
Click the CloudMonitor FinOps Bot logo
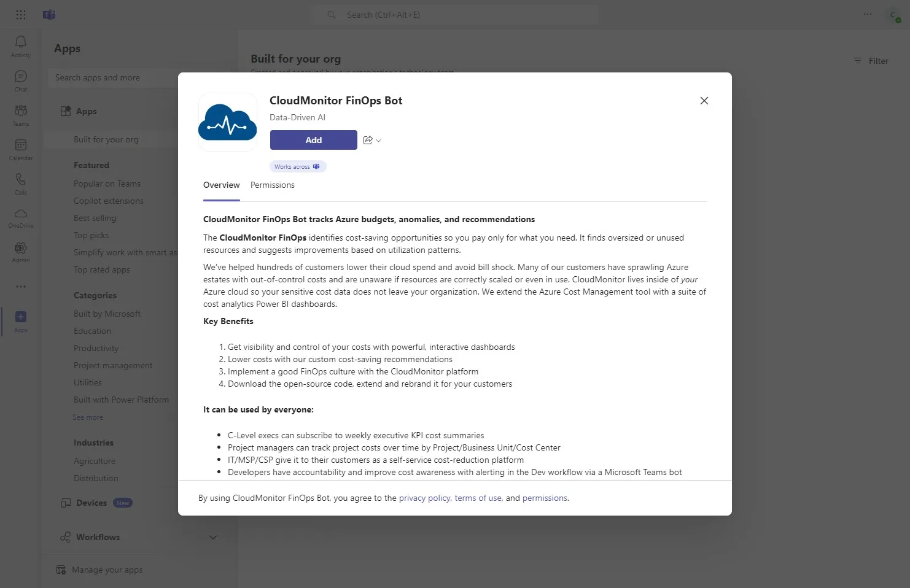(x=228, y=122)
